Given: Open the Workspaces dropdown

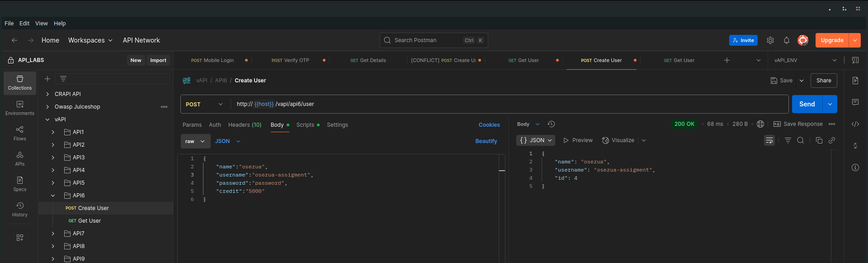Looking at the screenshot, I should pyautogui.click(x=90, y=40).
